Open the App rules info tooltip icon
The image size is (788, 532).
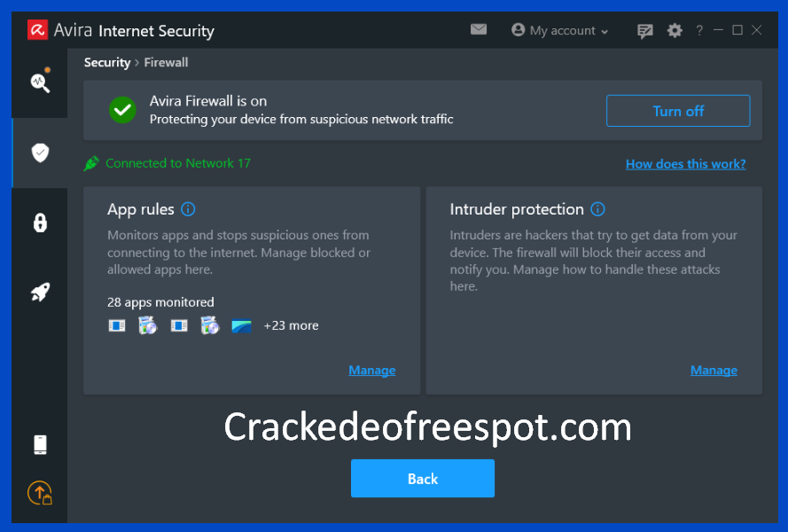pos(187,209)
